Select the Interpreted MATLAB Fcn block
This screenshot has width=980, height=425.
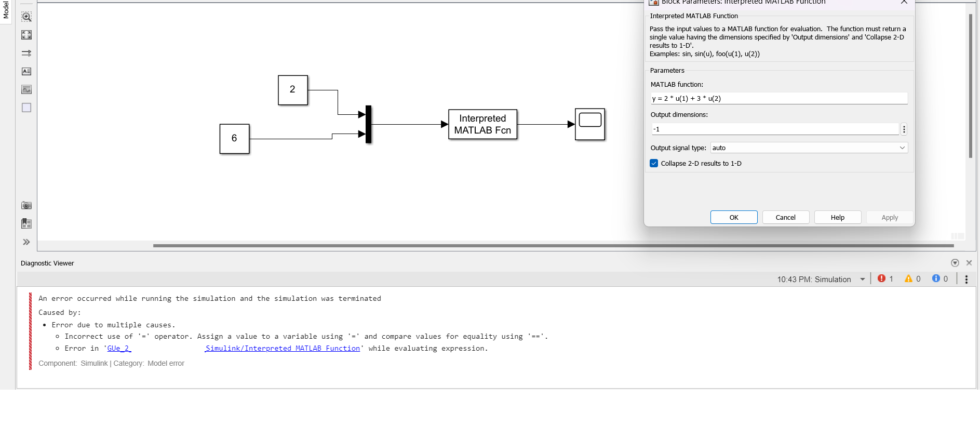[x=482, y=124]
